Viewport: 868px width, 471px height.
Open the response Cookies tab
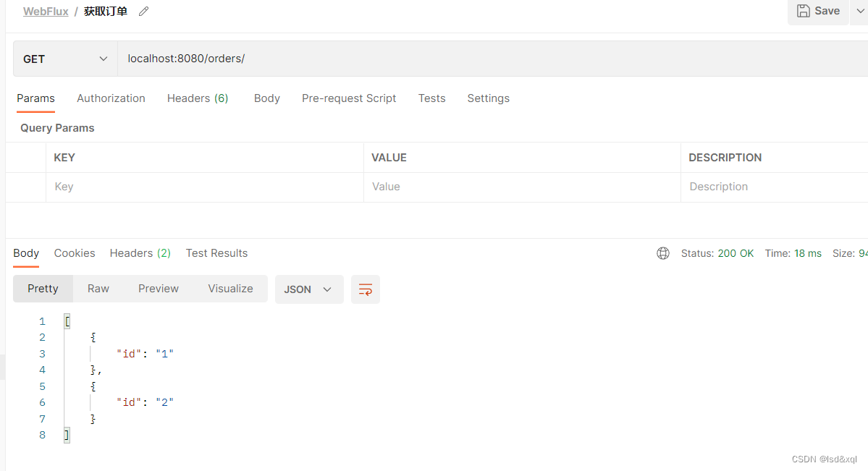[x=74, y=253]
